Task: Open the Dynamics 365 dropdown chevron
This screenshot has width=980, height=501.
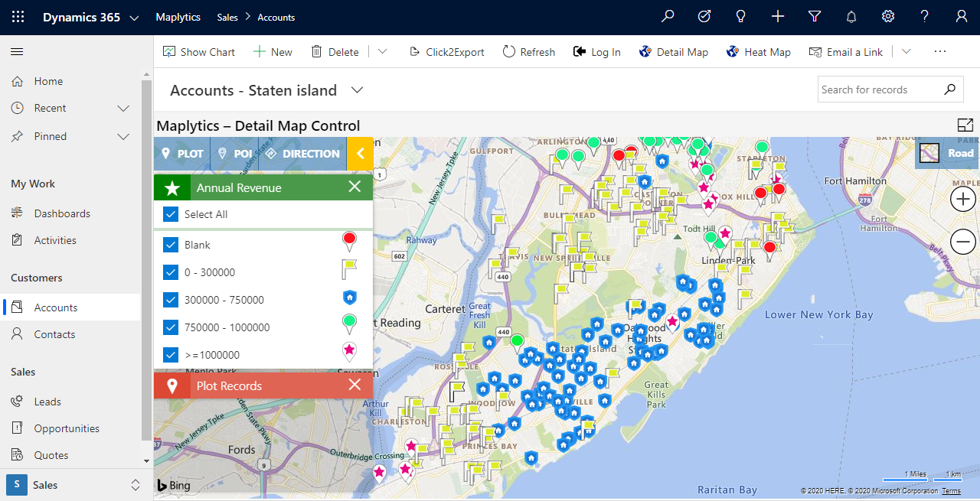Action: [x=135, y=18]
